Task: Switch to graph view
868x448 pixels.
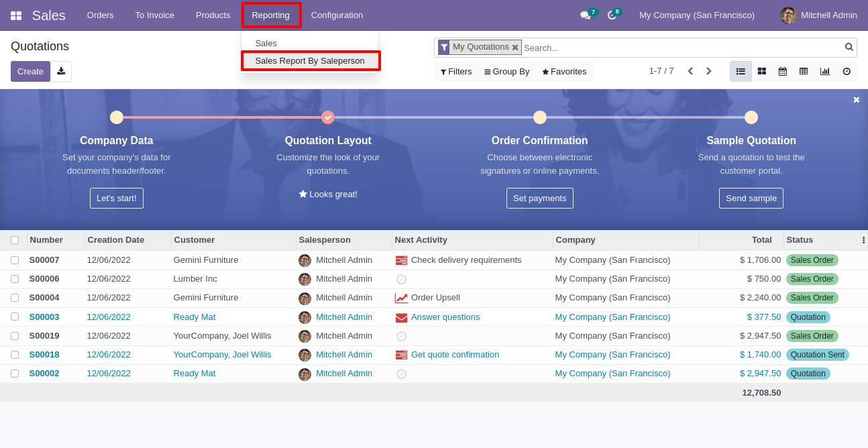Action: point(825,71)
